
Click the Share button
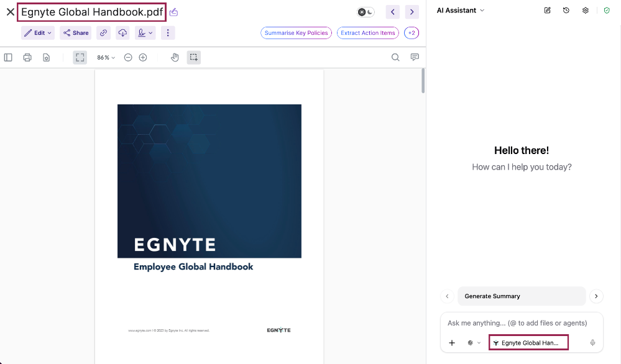pyautogui.click(x=76, y=33)
